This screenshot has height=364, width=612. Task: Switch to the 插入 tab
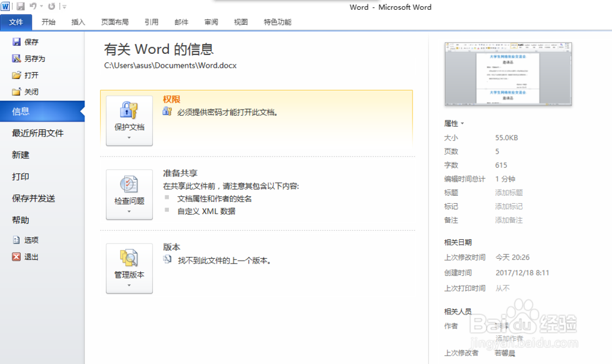pyautogui.click(x=78, y=22)
